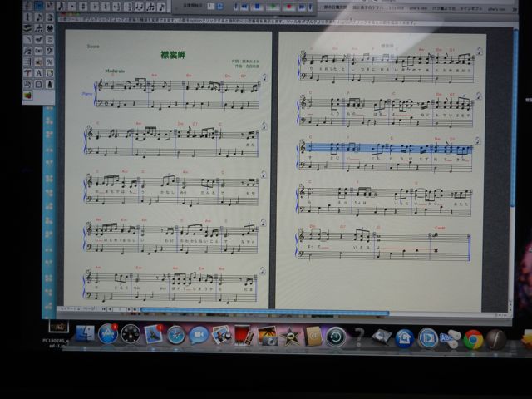Screen dimensions: 532x399
Task: Open Google Chrome from the Dock
Action: [473, 339]
